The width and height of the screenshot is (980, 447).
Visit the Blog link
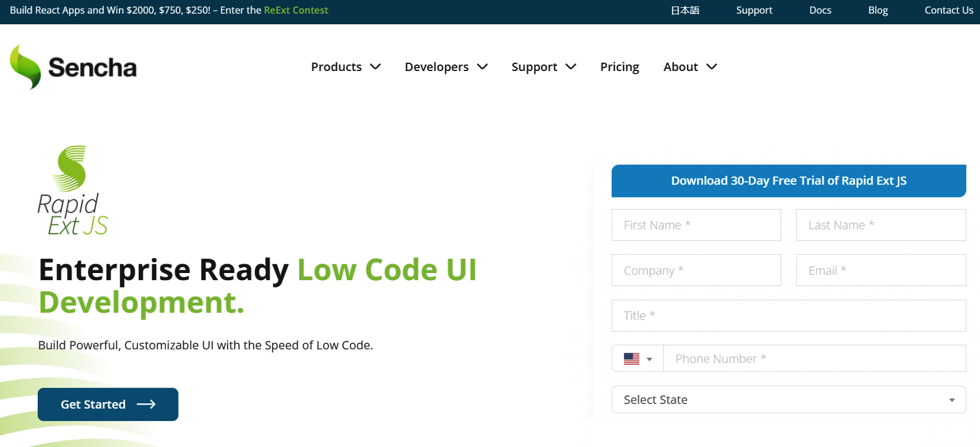(878, 10)
